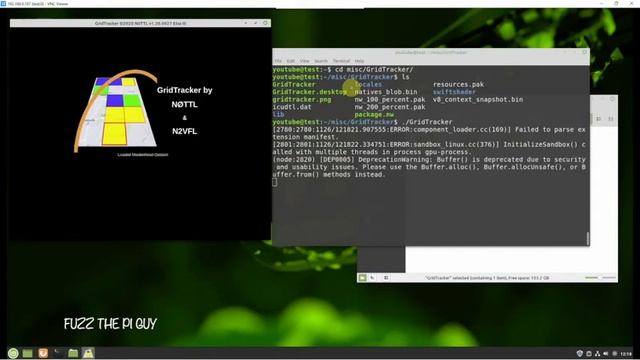Select the GridTracker taskbar window button
Viewport: 640px width, 360px height.
[x=88, y=353]
